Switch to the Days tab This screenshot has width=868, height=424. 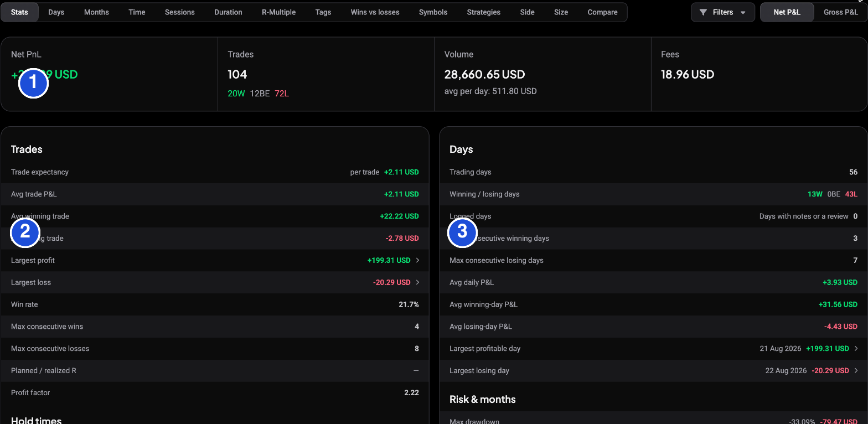[x=56, y=12]
